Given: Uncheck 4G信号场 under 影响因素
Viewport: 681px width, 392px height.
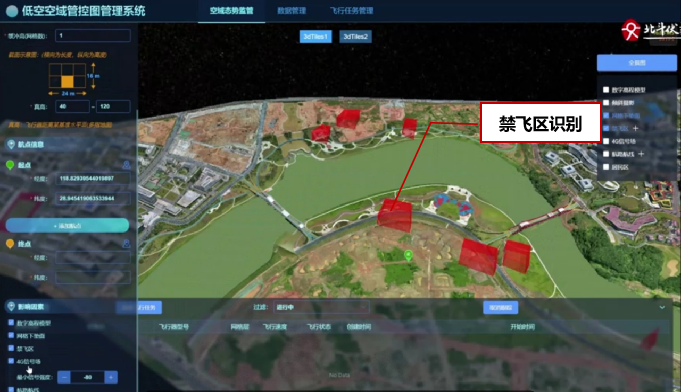Looking at the screenshot, I should tap(11, 361).
